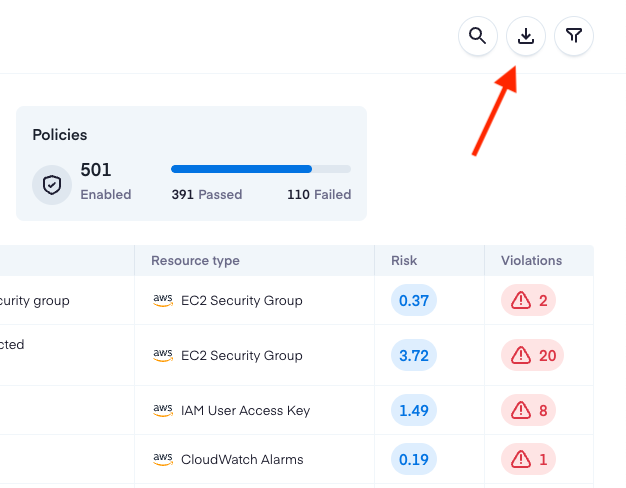Click AWS logo beside CloudWatch Alarms

pyautogui.click(x=163, y=459)
